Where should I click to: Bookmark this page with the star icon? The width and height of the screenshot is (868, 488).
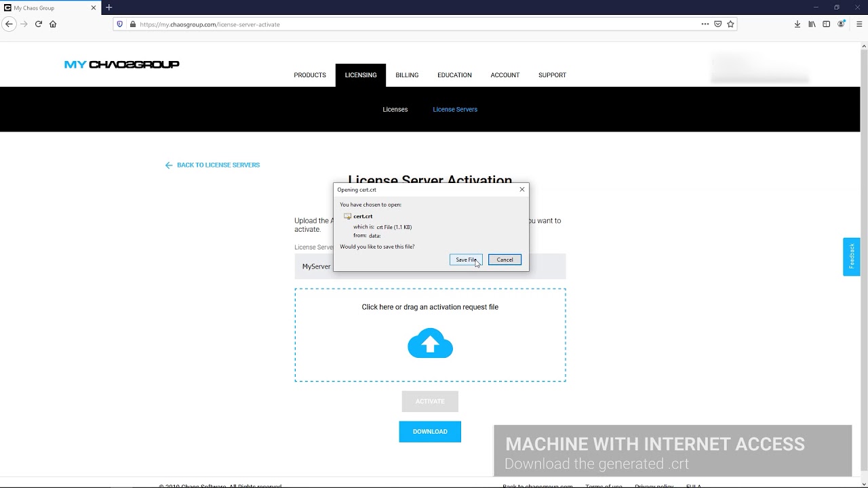coord(730,24)
